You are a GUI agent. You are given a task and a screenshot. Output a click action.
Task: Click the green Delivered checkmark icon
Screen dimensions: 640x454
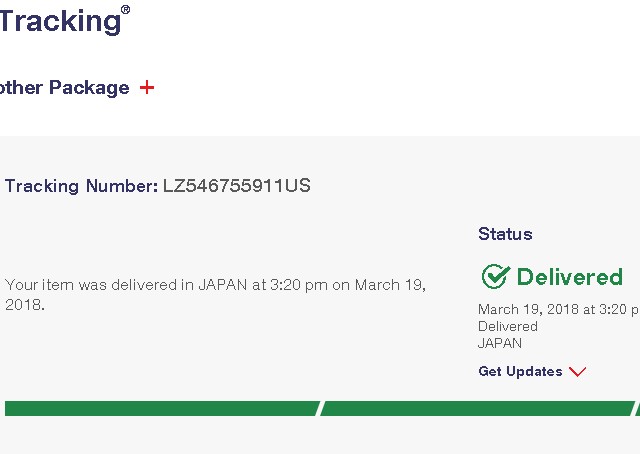coord(495,276)
